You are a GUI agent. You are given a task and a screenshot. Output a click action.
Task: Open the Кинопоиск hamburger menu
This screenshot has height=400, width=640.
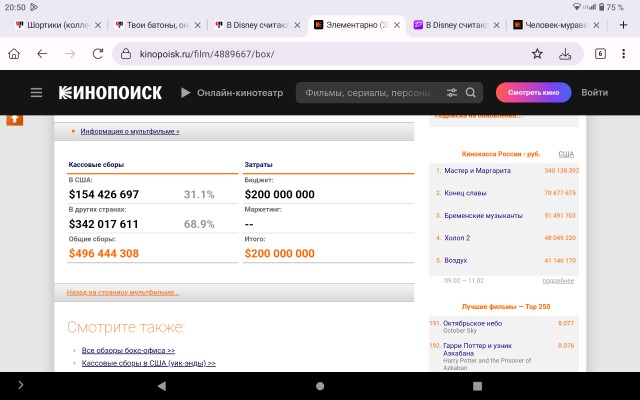[36, 93]
